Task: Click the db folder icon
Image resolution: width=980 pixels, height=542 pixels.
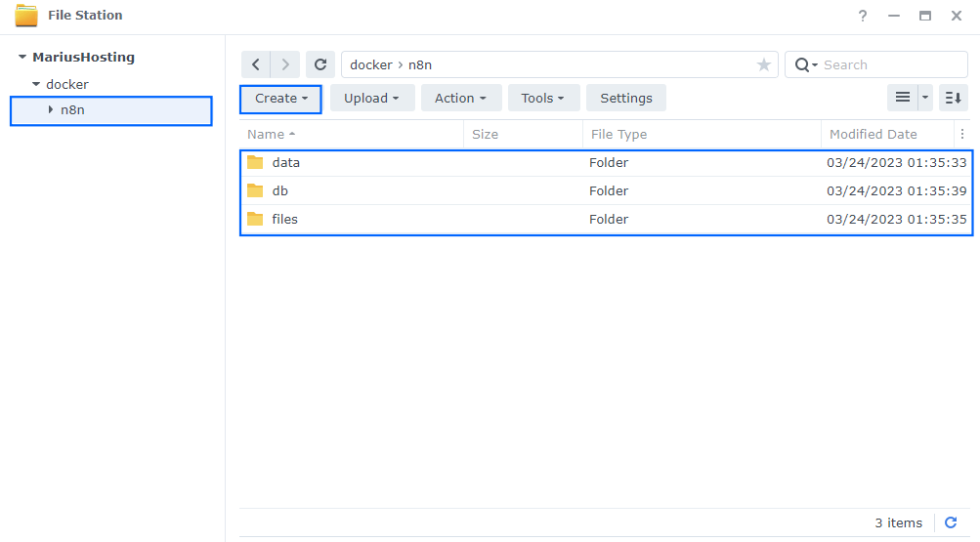Action: 255,190
